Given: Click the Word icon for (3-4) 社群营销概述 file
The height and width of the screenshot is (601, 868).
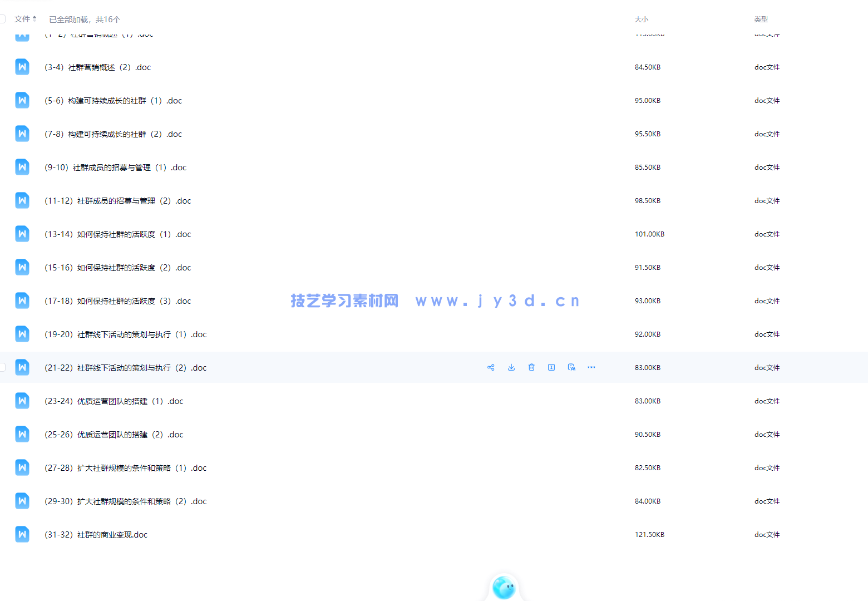Looking at the screenshot, I should tap(22, 67).
